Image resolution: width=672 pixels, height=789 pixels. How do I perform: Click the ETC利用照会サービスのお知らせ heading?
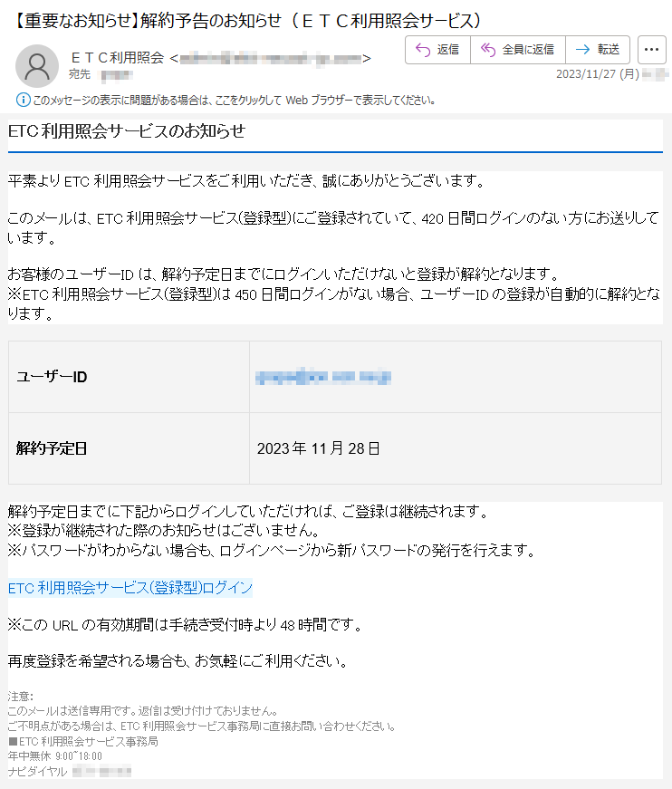pos(127,131)
